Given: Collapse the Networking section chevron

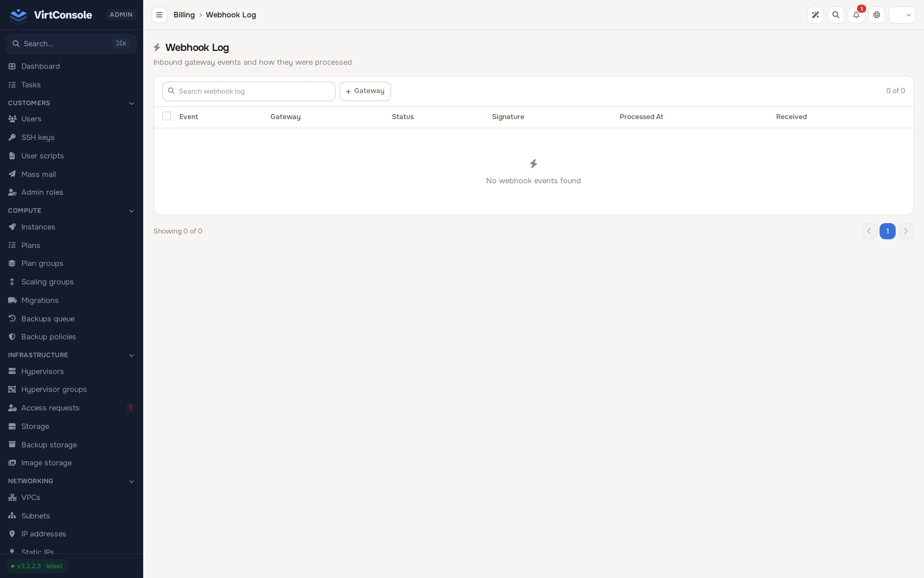Looking at the screenshot, I should pyautogui.click(x=132, y=481).
